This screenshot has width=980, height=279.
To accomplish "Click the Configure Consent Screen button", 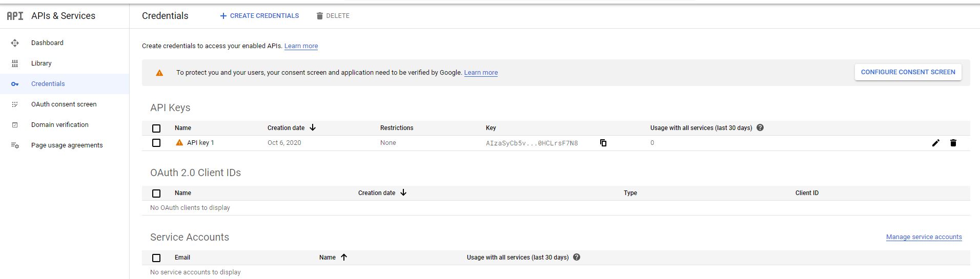I will (908, 72).
